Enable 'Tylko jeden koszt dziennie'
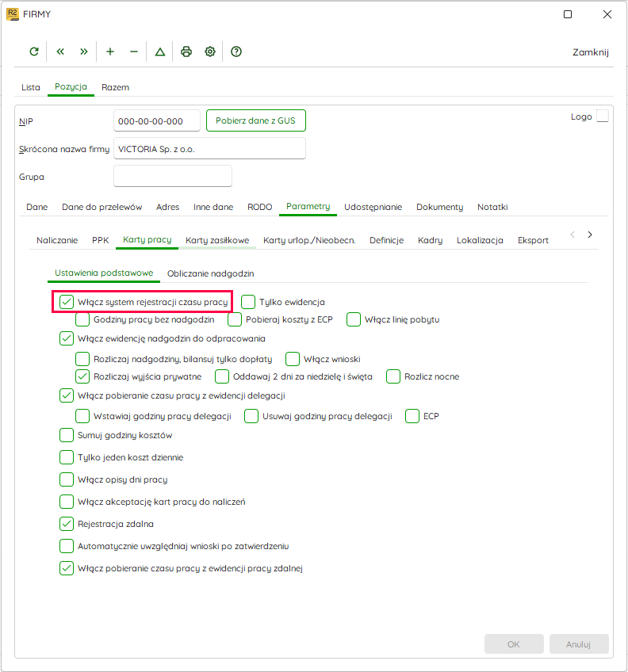 (x=67, y=457)
